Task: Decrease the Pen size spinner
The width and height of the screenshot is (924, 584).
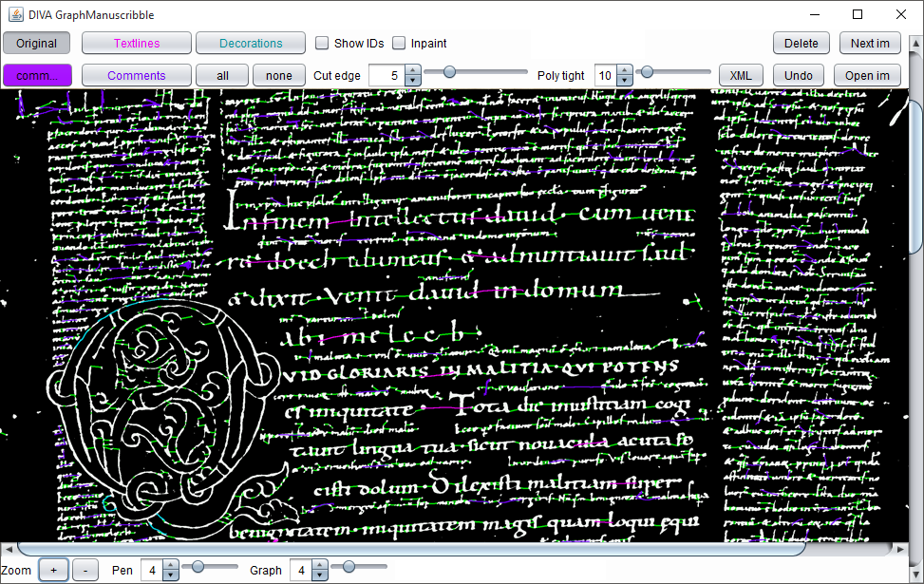Action: click(x=171, y=575)
